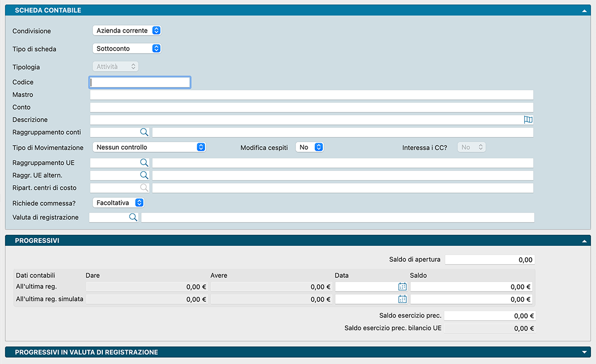Expand Progressivi in valuta di registrazione
This screenshot has height=364, width=596.
[584, 352]
